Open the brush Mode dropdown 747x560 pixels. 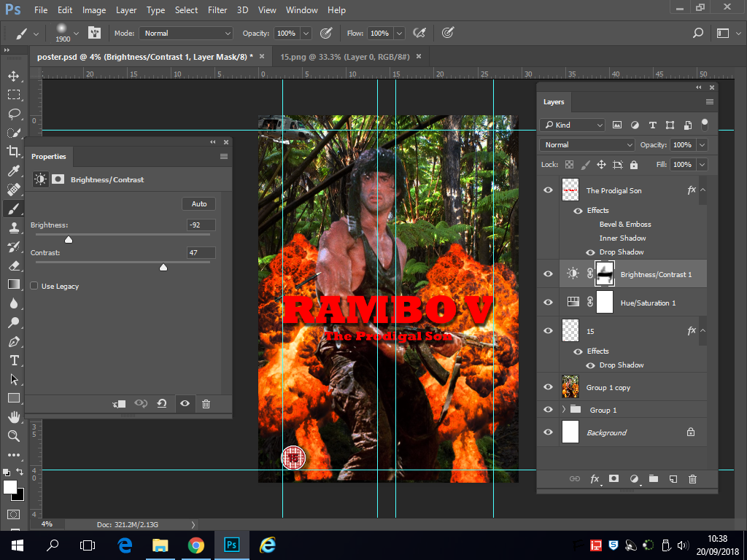186,34
